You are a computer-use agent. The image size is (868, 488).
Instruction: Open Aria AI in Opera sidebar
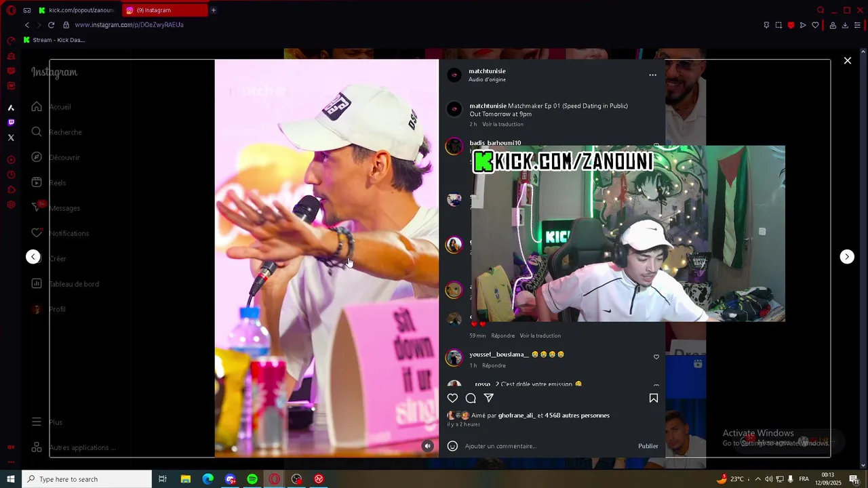(x=11, y=108)
